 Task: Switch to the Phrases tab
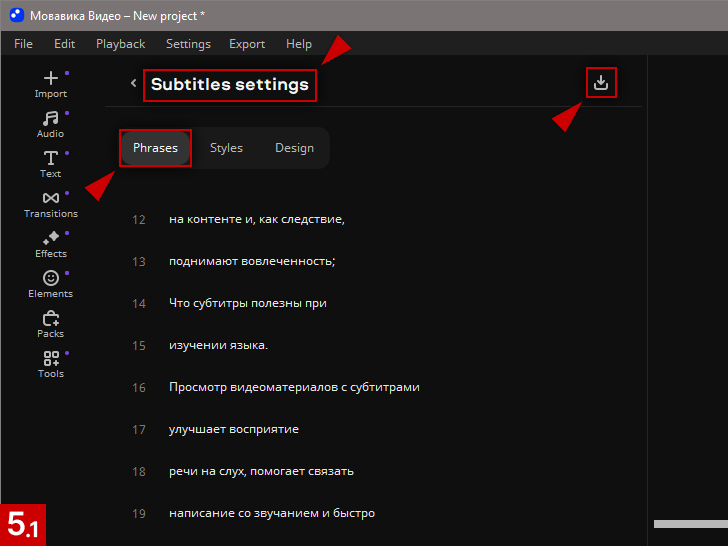coord(155,148)
